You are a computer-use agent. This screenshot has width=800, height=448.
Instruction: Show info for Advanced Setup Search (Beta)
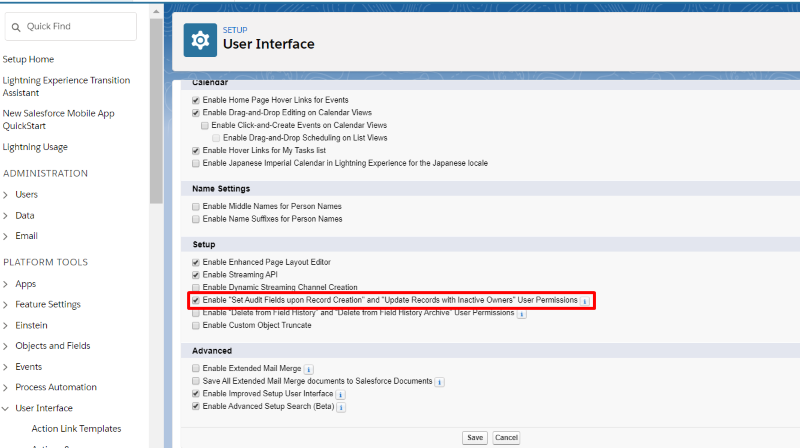coord(341,408)
